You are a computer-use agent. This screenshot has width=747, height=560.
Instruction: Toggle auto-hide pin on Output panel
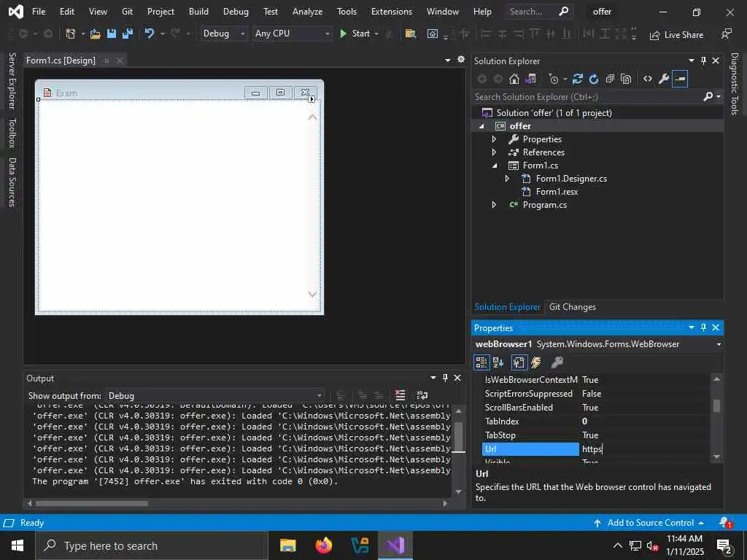(445, 378)
